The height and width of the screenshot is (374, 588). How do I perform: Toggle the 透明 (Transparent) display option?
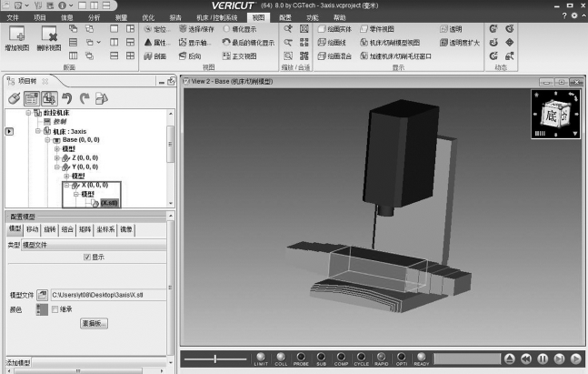pos(449,29)
